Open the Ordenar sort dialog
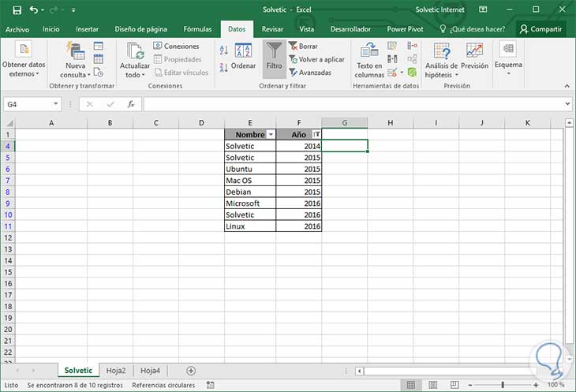576x392 pixels. (243, 57)
